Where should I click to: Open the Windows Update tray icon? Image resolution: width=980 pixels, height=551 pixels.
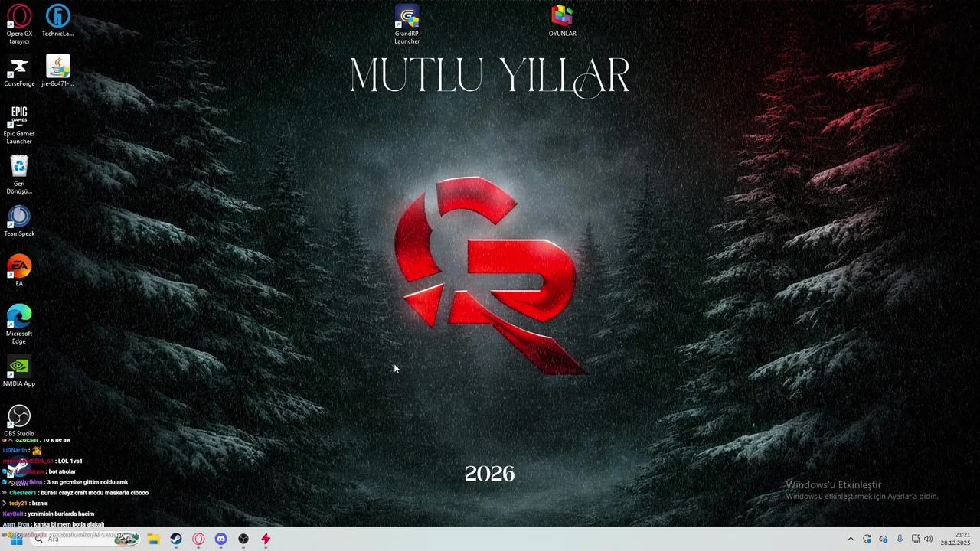pos(867,539)
